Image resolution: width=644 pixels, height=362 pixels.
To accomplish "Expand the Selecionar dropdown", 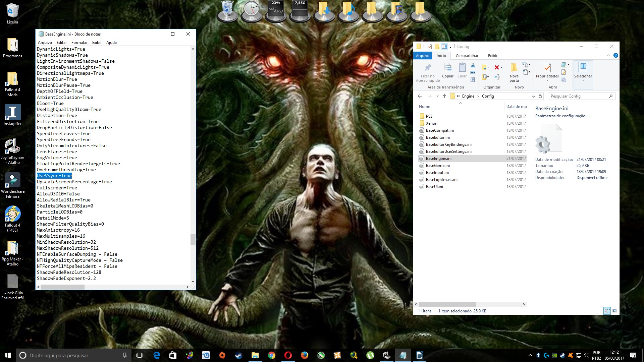I will [x=583, y=80].
